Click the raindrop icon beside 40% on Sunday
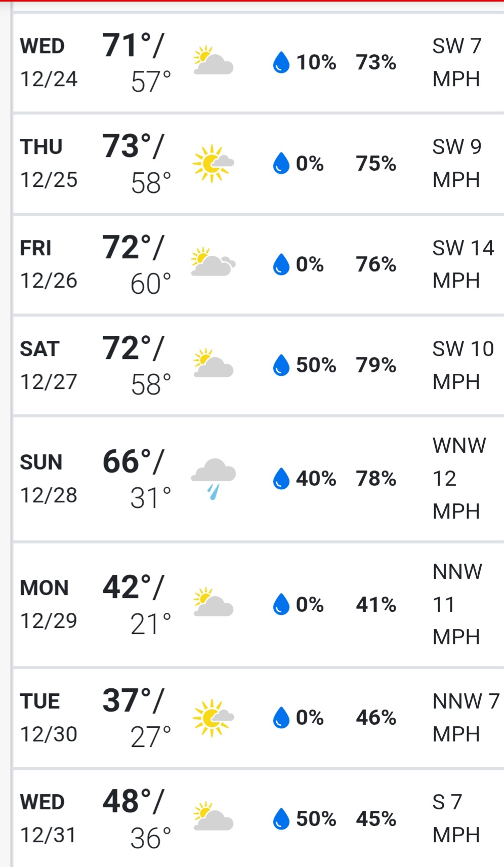The image size is (504, 867). (x=281, y=479)
